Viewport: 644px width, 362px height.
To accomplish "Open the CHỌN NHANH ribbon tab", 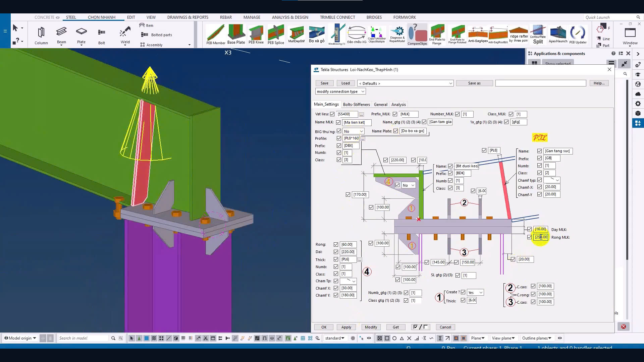I will pyautogui.click(x=102, y=17).
